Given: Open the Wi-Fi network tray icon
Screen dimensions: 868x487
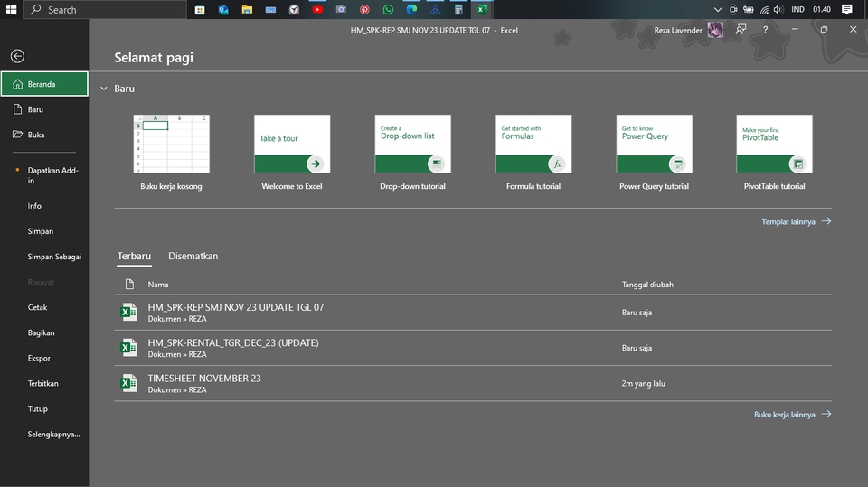Looking at the screenshot, I should [764, 9].
